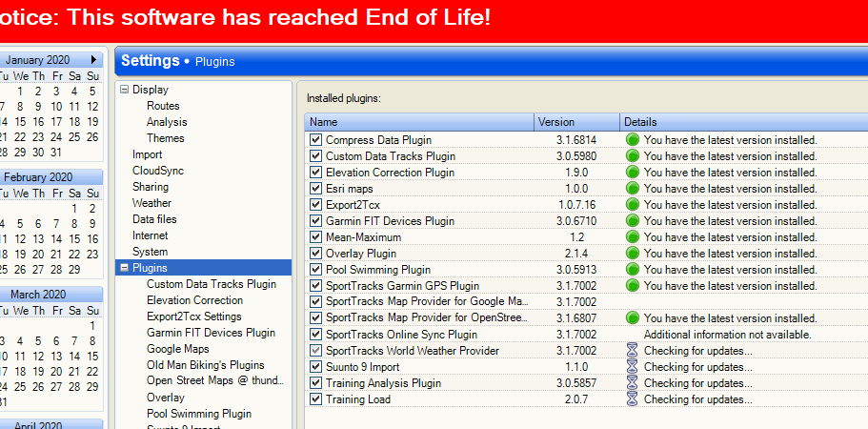Click the Details column header
The height and width of the screenshot is (429, 868).
coord(743,122)
